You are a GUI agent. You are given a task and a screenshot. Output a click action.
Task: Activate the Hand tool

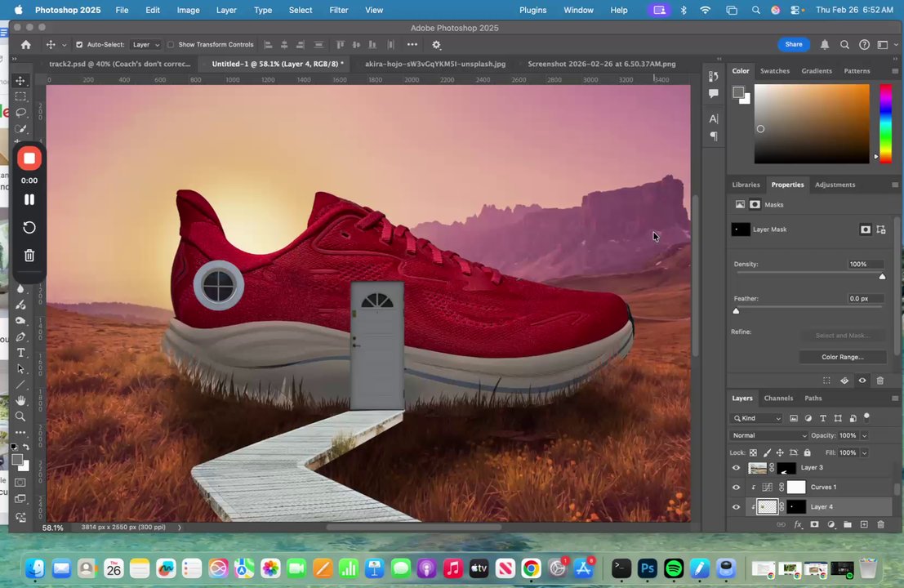point(21,400)
